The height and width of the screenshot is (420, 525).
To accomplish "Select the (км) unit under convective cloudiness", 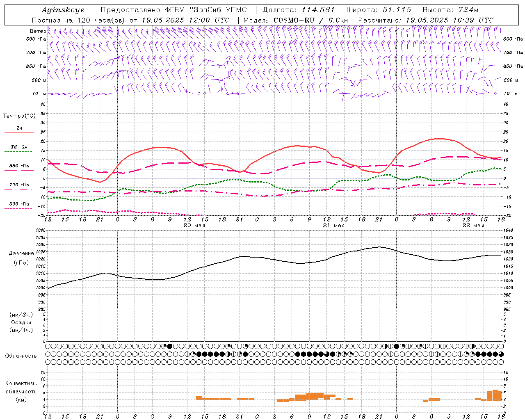I will tap(21, 399).
